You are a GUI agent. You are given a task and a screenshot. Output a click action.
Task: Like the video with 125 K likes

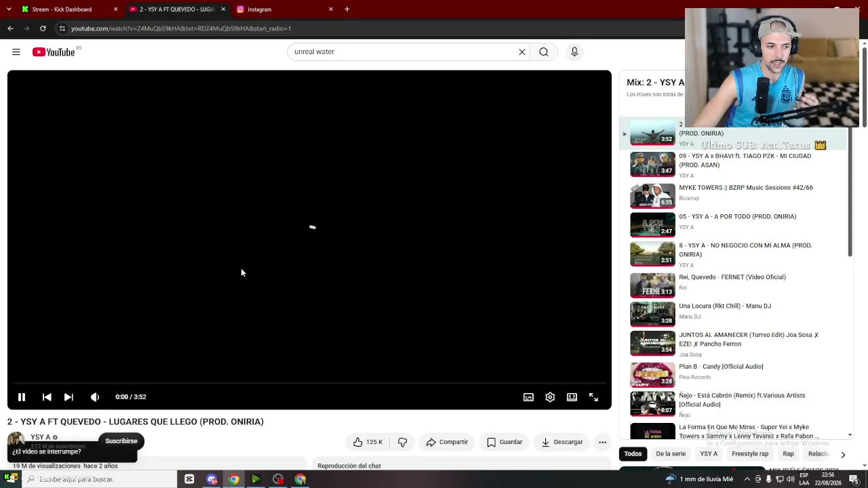point(368,442)
